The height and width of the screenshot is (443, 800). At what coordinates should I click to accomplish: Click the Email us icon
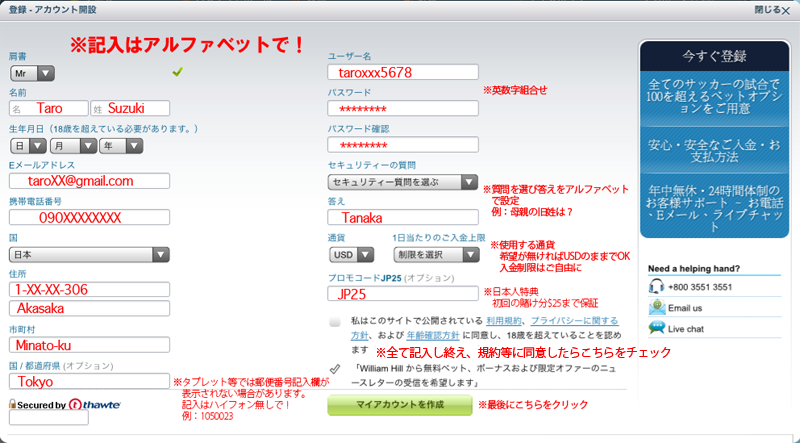point(657,307)
